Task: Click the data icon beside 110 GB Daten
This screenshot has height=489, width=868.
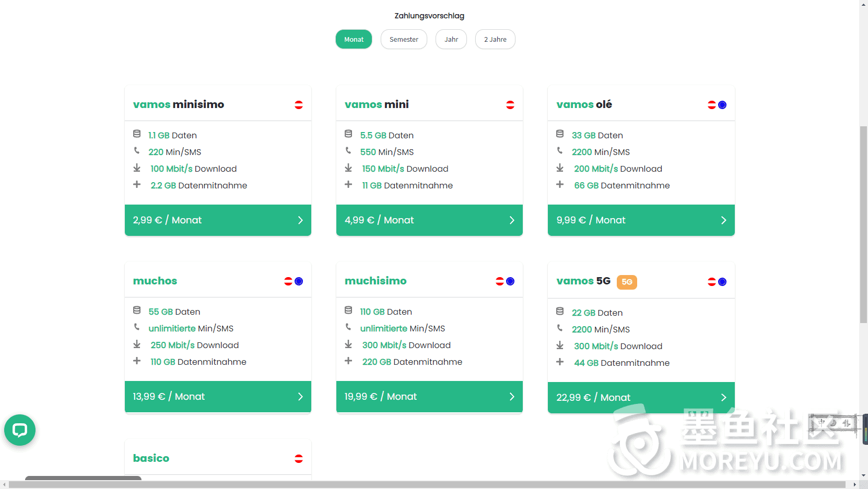Action: 348,311
